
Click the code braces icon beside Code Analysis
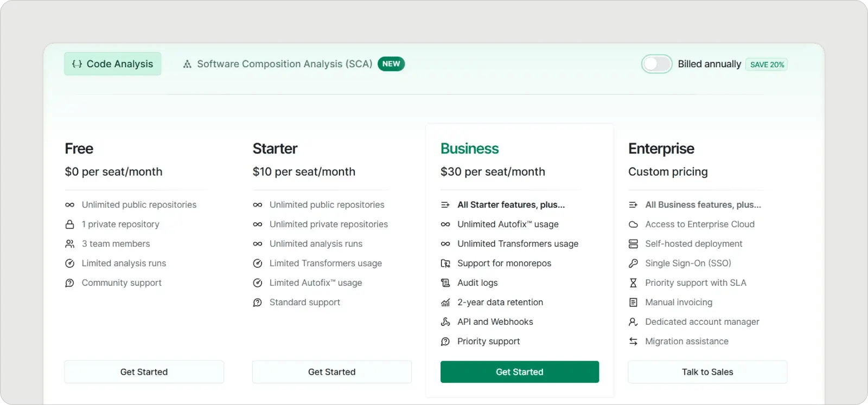(x=76, y=63)
